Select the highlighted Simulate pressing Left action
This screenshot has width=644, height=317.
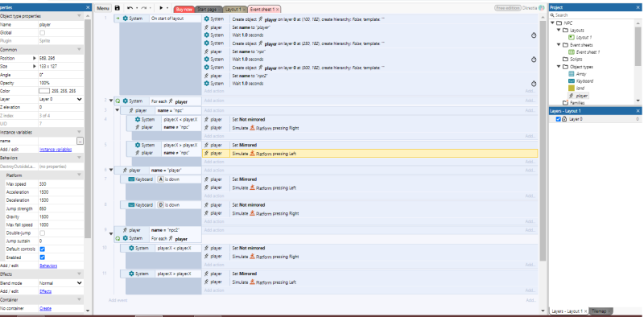(369, 154)
